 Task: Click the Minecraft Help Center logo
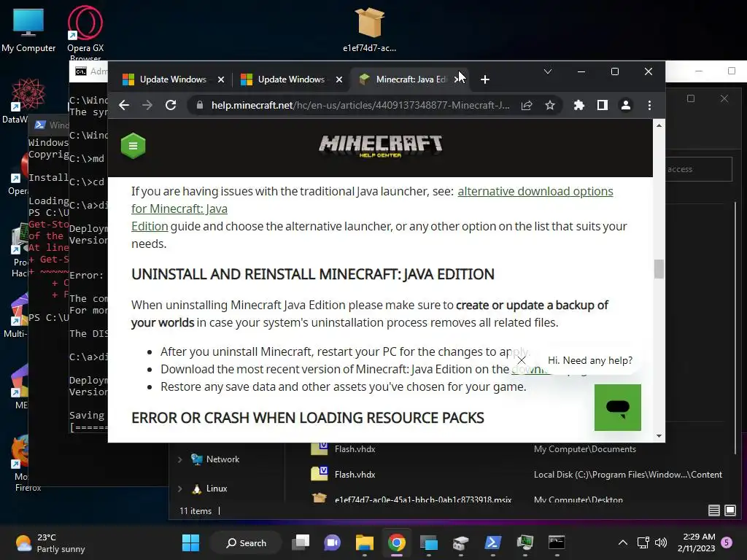click(380, 146)
